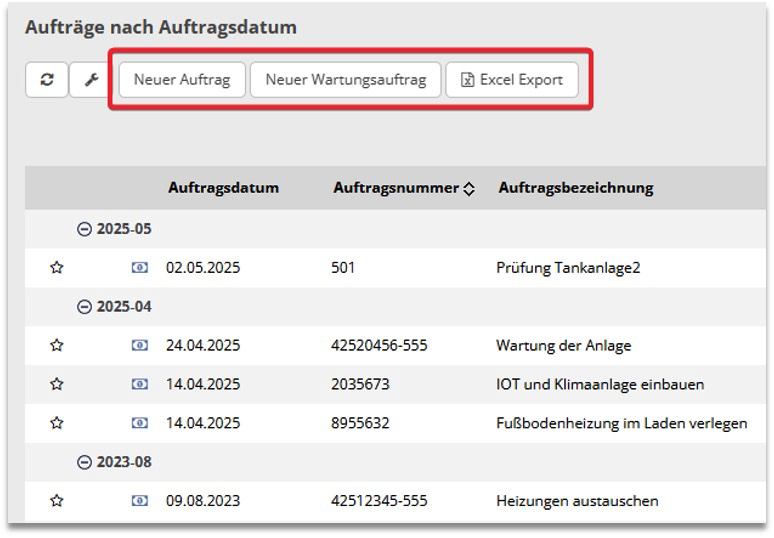Export the list with Excel Export
The height and width of the screenshot is (538, 774).
(x=512, y=80)
